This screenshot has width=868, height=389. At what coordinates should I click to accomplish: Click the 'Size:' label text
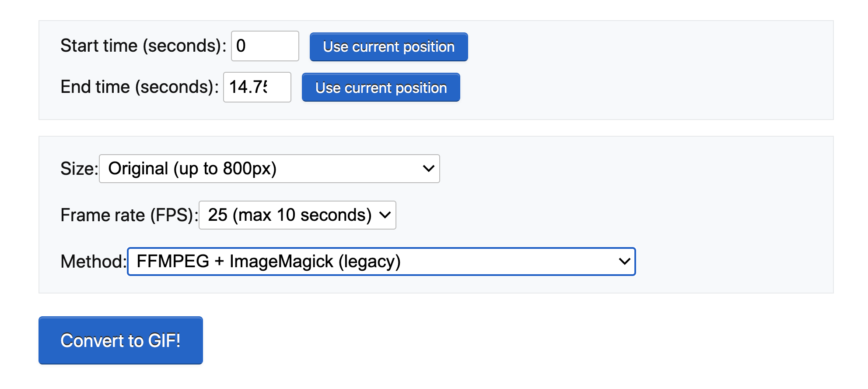(79, 169)
